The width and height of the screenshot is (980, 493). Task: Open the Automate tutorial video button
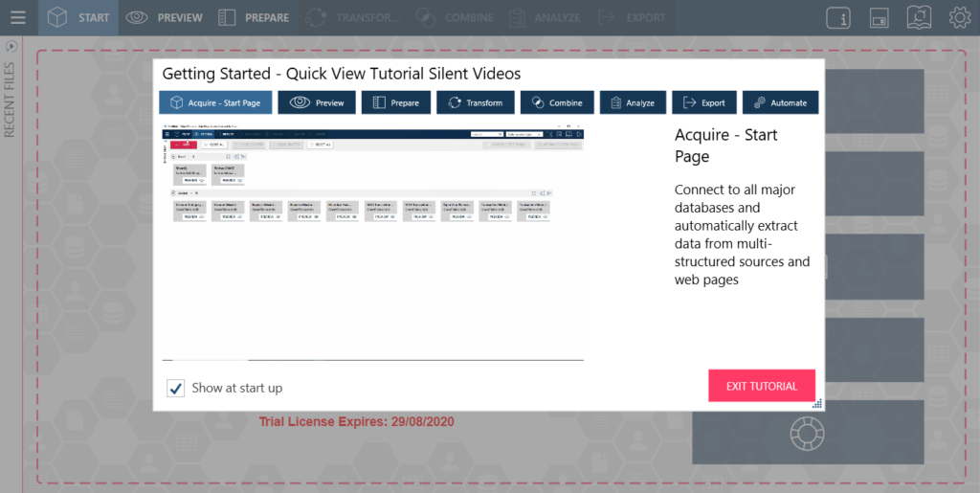pos(780,102)
